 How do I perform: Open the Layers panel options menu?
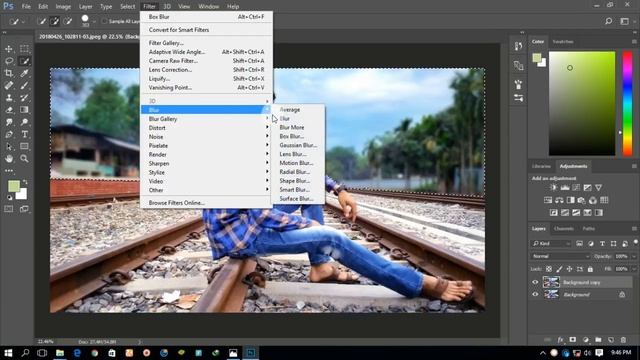click(x=634, y=229)
